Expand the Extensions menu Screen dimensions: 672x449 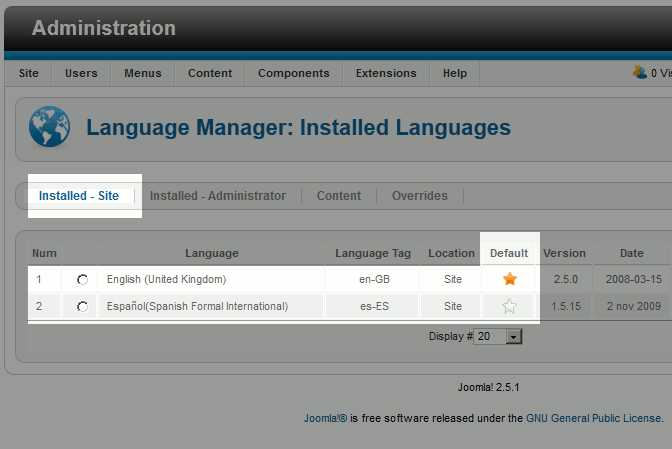[x=386, y=73]
